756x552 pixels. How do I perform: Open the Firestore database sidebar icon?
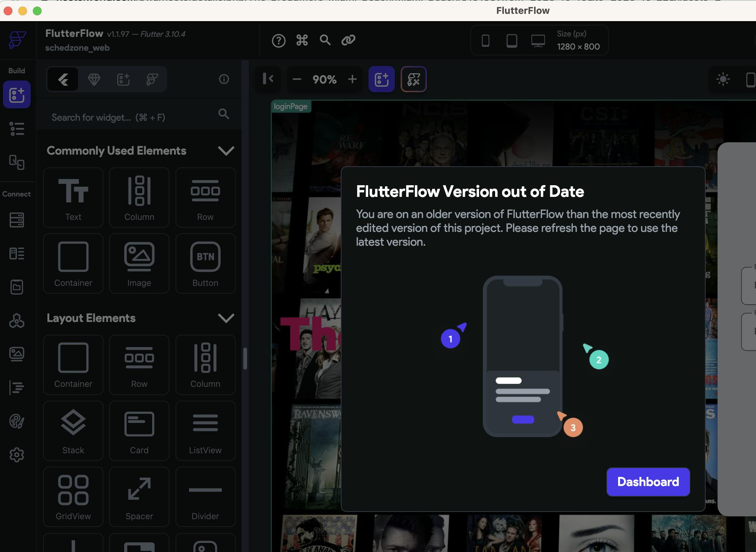(x=17, y=220)
